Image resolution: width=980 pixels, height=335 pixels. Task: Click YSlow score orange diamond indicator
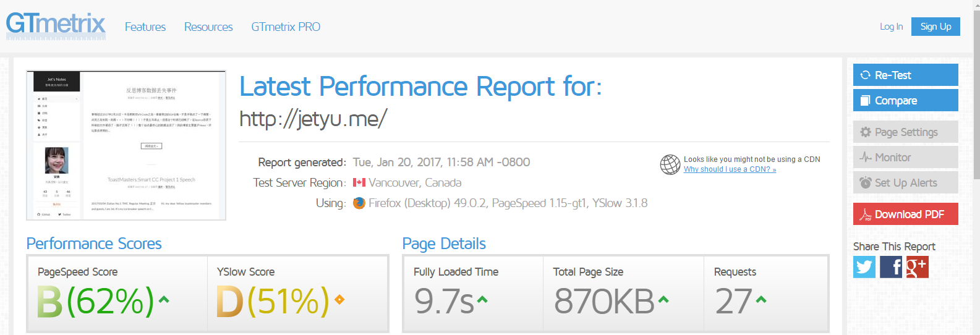click(x=339, y=300)
